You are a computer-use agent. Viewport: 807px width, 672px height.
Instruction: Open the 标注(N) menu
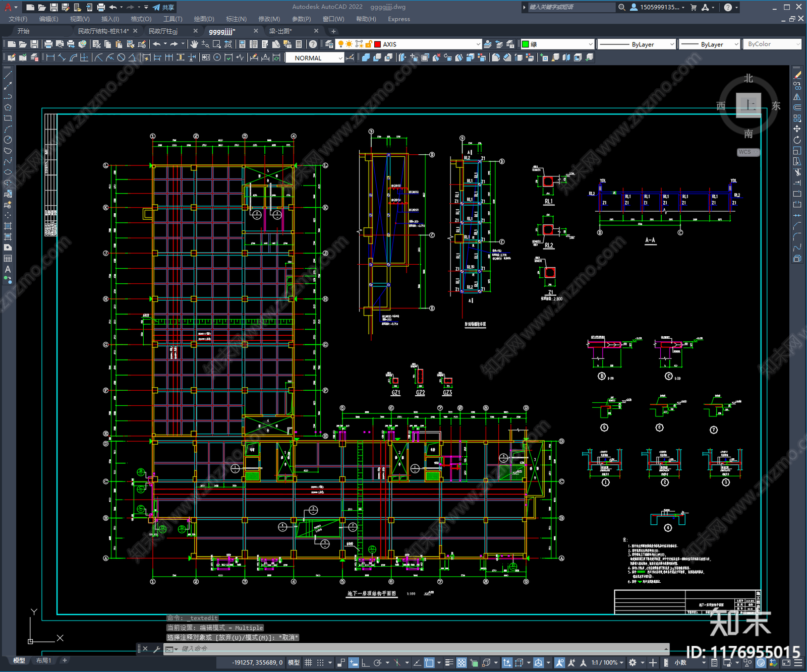pyautogui.click(x=236, y=19)
